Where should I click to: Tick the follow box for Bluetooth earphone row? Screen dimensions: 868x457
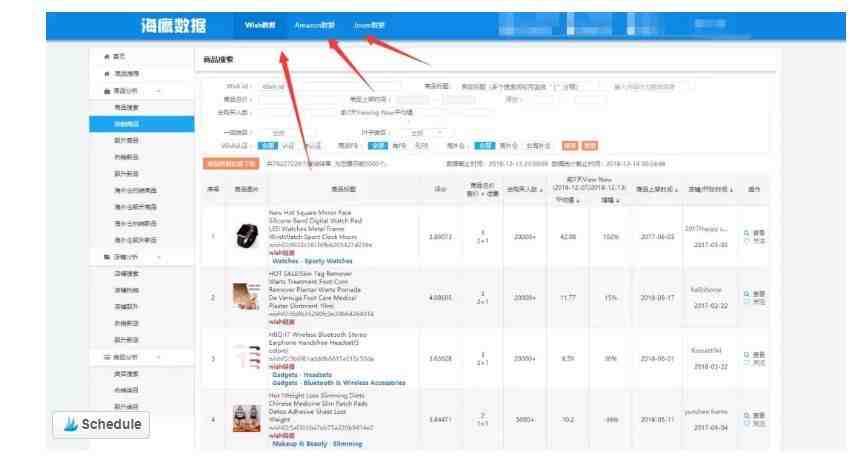pyautogui.click(x=747, y=363)
